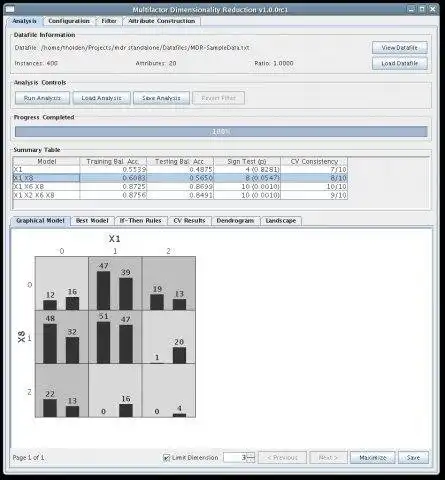445x480 pixels.
Task: Click the Next page button
Action: pos(328,458)
